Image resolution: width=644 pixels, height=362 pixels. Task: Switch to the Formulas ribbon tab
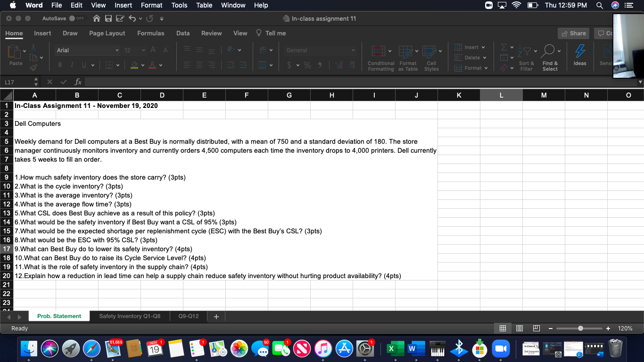pos(150,33)
